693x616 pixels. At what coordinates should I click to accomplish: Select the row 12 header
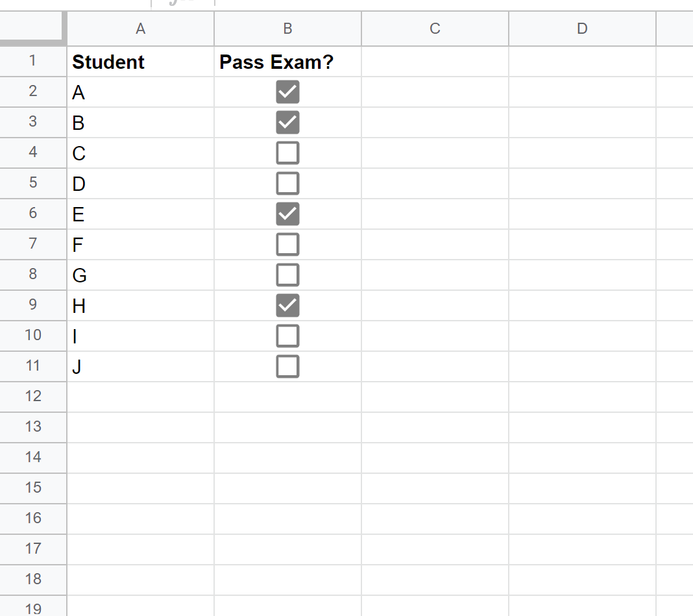point(33,397)
